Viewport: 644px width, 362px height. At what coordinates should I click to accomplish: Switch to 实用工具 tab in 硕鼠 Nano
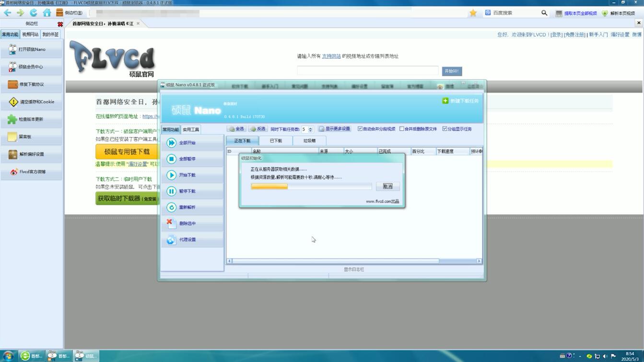[191, 129]
